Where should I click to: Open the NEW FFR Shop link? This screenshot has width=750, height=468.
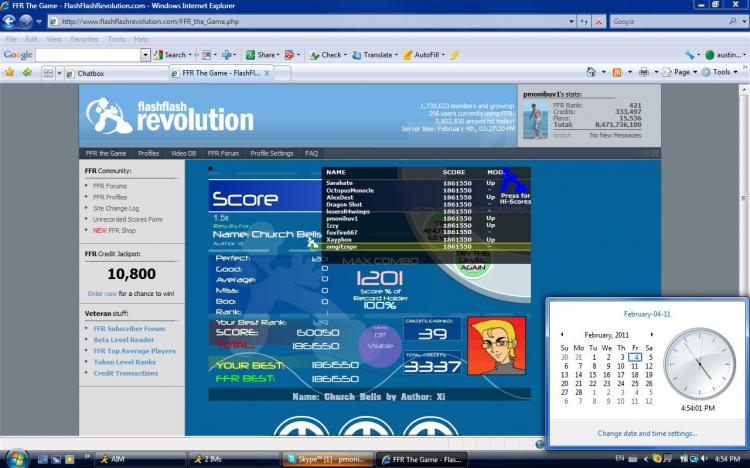tap(114, 231)
